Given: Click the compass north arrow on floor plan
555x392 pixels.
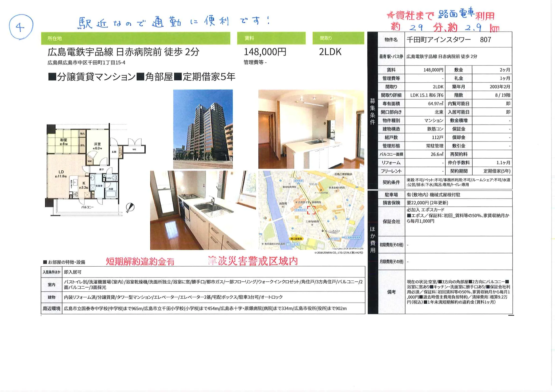Looking at the screenshot, I should [130, 207].
